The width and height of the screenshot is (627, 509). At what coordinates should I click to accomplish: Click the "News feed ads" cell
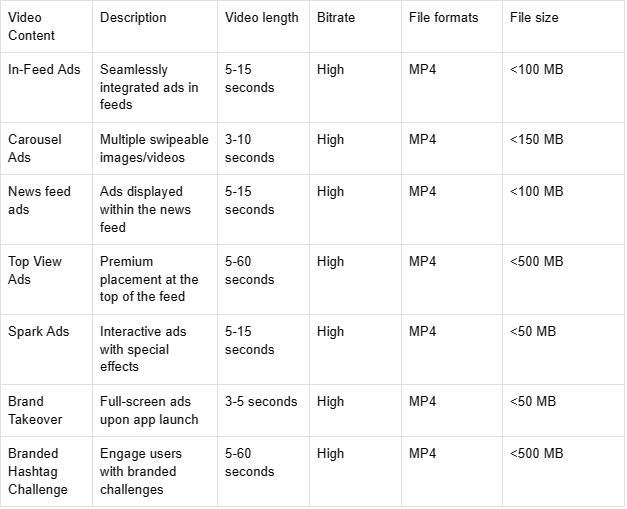pyautogui.click(x=39, y=201)
